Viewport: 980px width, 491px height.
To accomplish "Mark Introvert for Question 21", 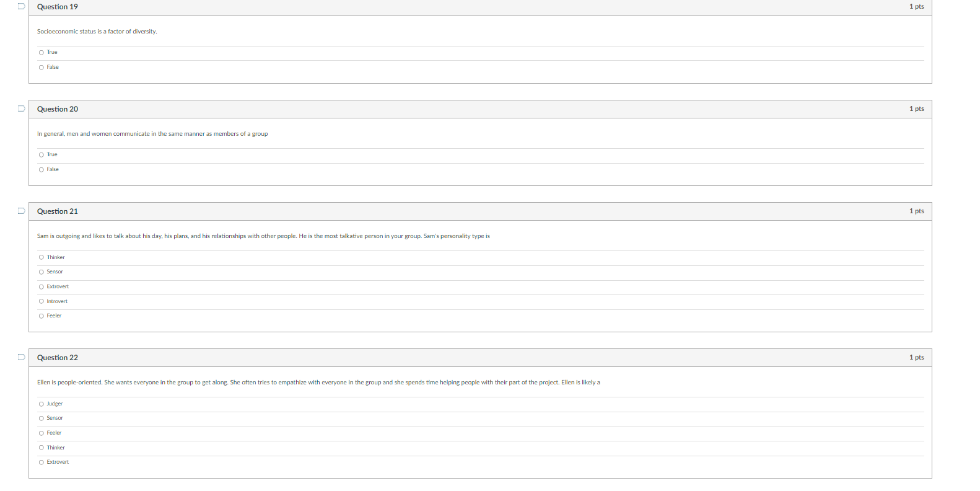I will point(42,301).
